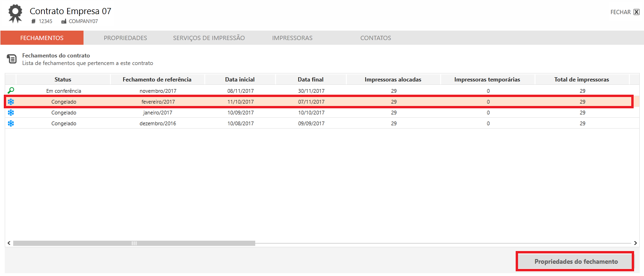Select the novembro/2017 closing row
The image size is (644, 276).
tap(157, 91)
